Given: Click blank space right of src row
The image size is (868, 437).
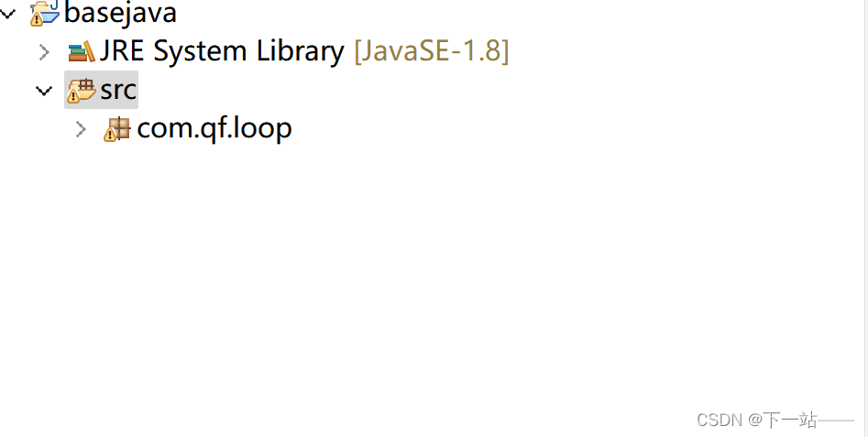Looking at the screenshot, I should click(x=499, y=90).
